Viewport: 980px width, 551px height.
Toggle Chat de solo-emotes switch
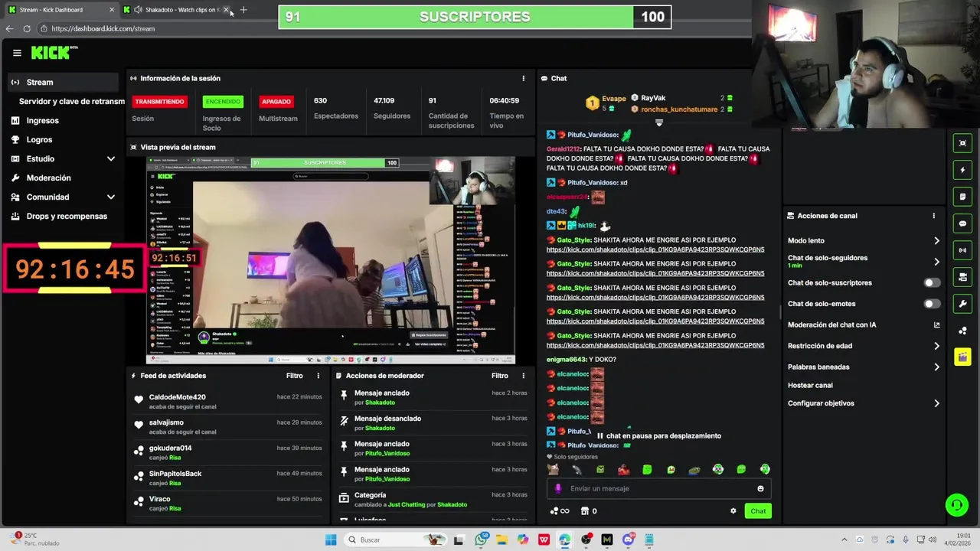point(932,304)
